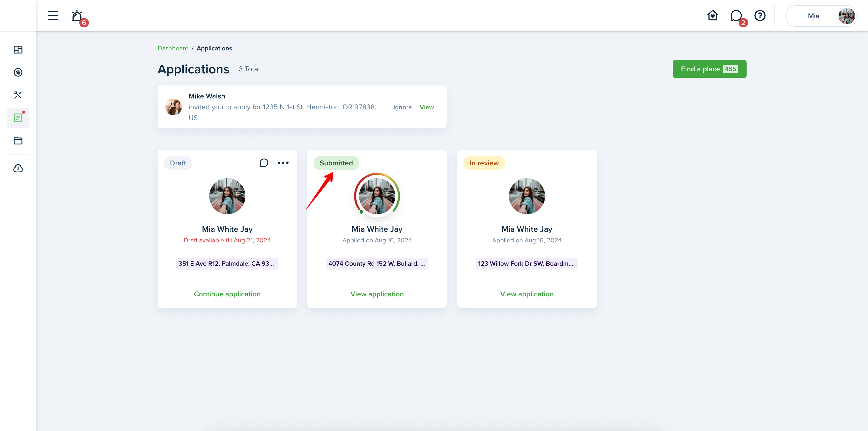Open Mia's profile menu
868x431 pixels.
point(822,16)
